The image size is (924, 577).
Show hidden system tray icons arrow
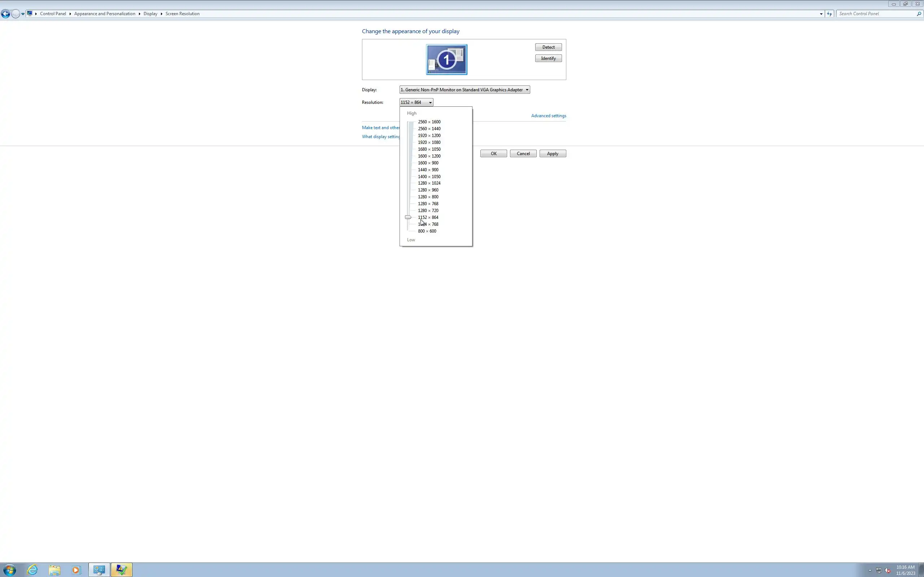click(x=870, y=571)
